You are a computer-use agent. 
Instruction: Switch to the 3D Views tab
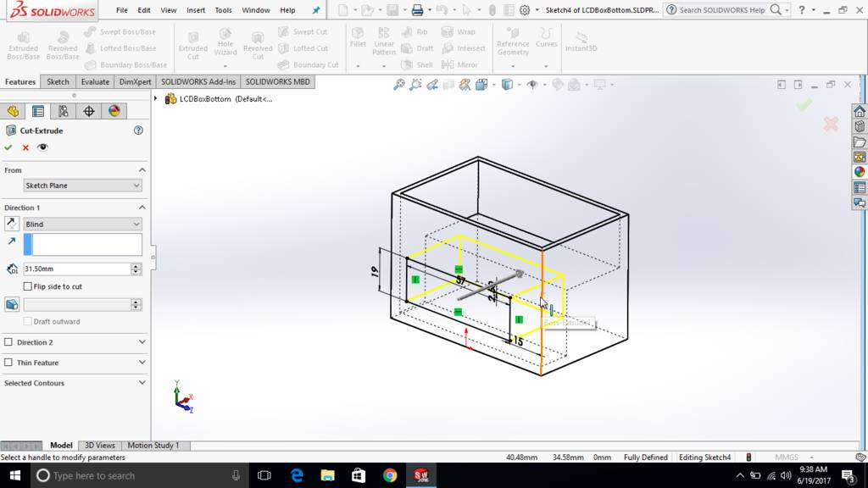100,446
